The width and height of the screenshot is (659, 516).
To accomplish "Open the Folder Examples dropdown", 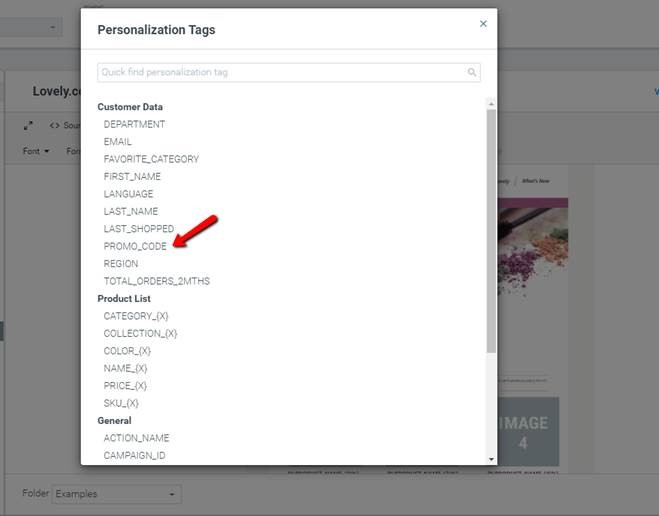I will [116, 494].
